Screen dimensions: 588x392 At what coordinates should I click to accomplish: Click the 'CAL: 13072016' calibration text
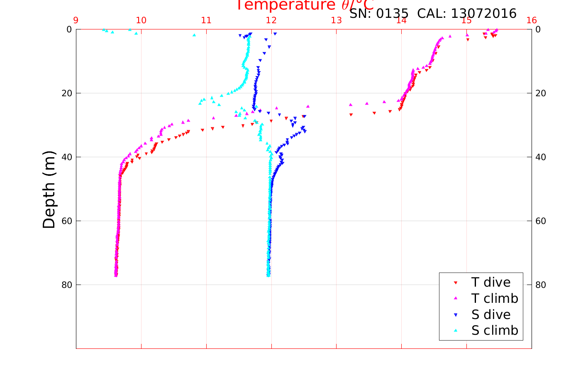click(467, 14)
